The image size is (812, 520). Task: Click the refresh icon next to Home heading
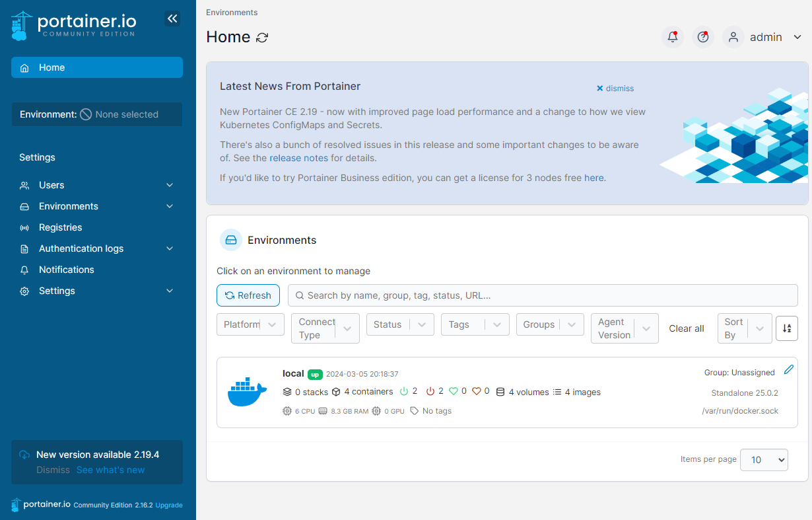coord(261,38)
